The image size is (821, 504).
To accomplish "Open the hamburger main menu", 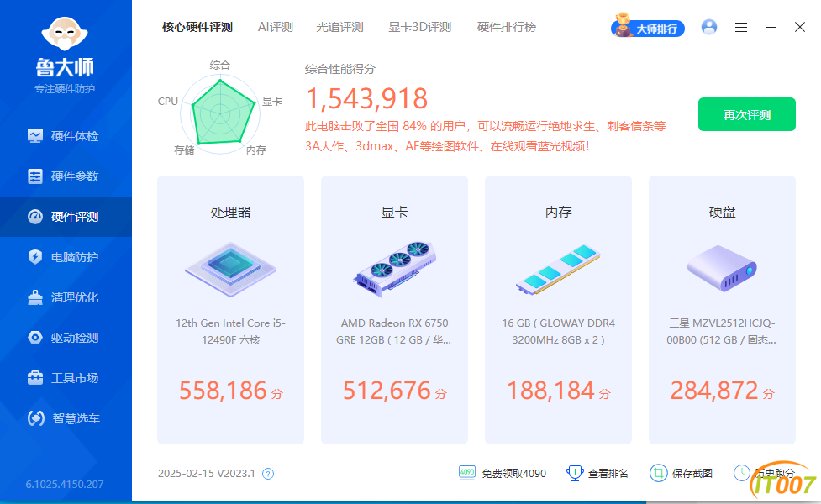I will point(741,27).
